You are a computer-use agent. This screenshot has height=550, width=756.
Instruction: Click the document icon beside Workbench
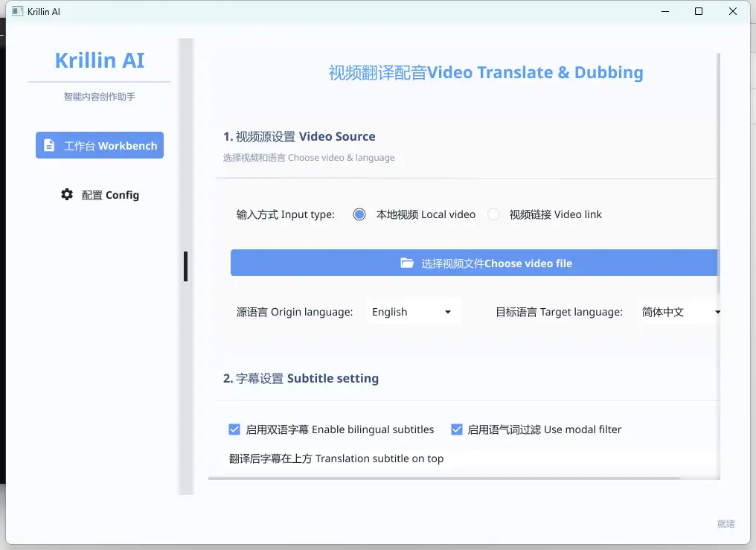49,146
